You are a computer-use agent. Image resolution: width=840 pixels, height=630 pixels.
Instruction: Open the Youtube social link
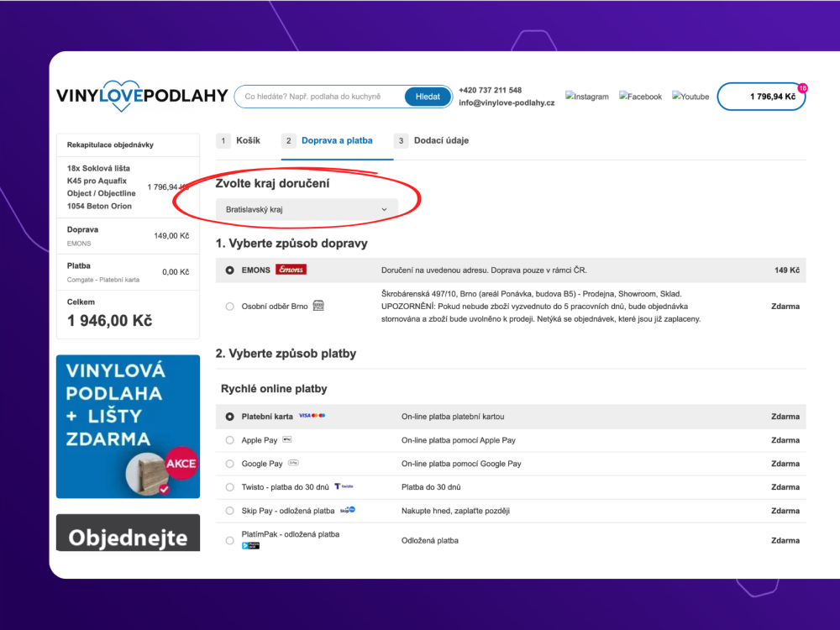[x=690, y=97]
